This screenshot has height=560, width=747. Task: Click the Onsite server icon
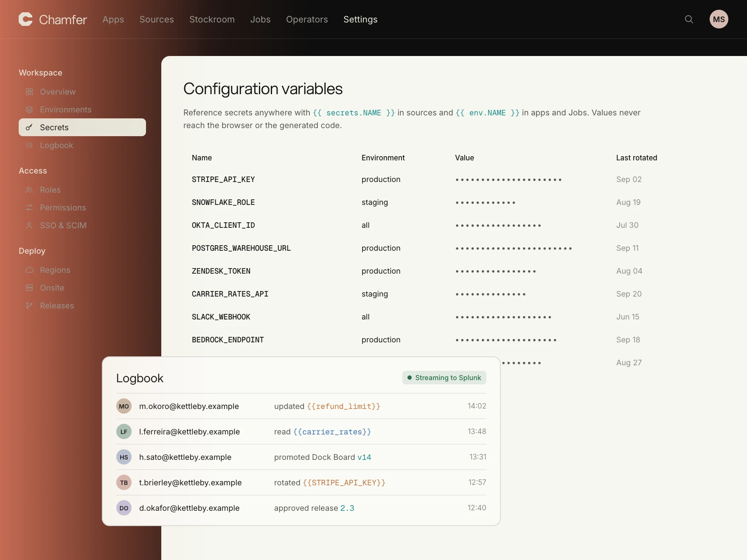[29, 288]
